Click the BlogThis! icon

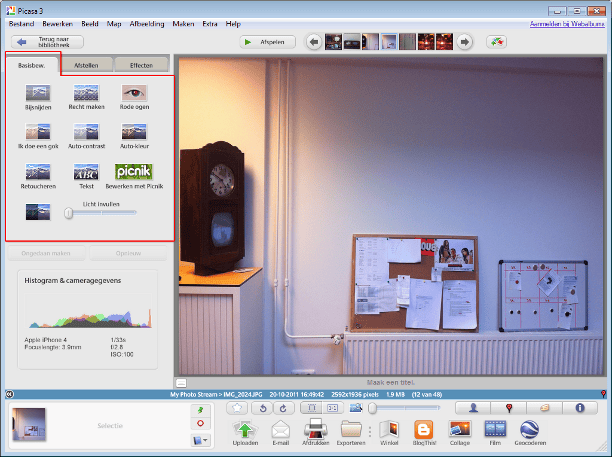click(424, 429)
